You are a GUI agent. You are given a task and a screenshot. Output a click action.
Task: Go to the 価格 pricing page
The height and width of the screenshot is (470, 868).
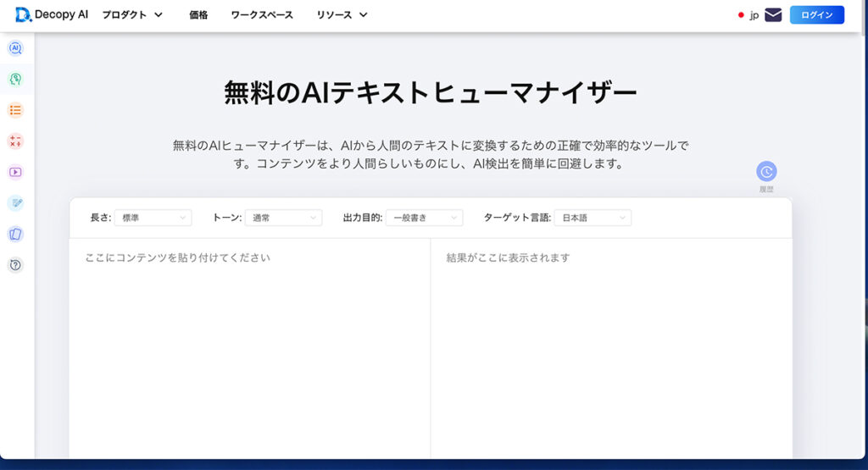(x=198, y=15)
